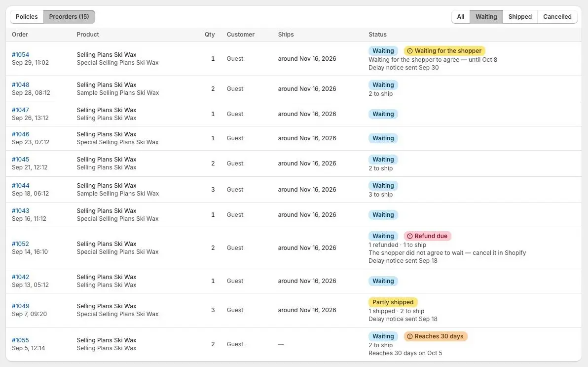Open order #1054
This screenshot has width=588, height=367.
coord(20,54)
